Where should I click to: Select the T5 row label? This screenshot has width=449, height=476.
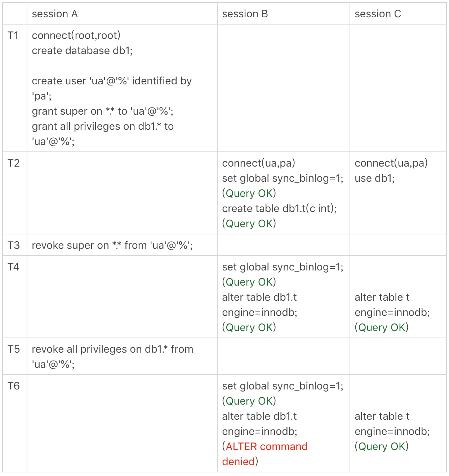click(14, 349)
